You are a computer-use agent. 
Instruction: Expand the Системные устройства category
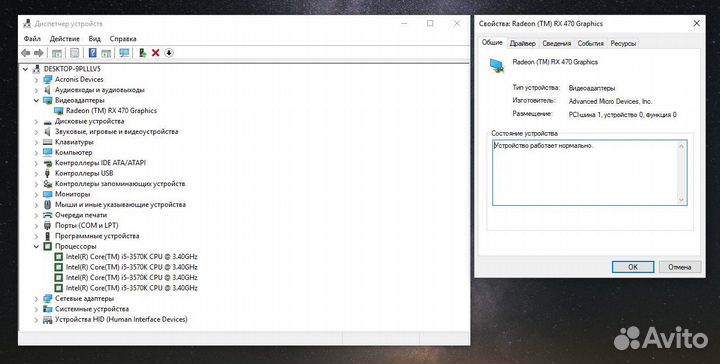[x=36, y=309]
